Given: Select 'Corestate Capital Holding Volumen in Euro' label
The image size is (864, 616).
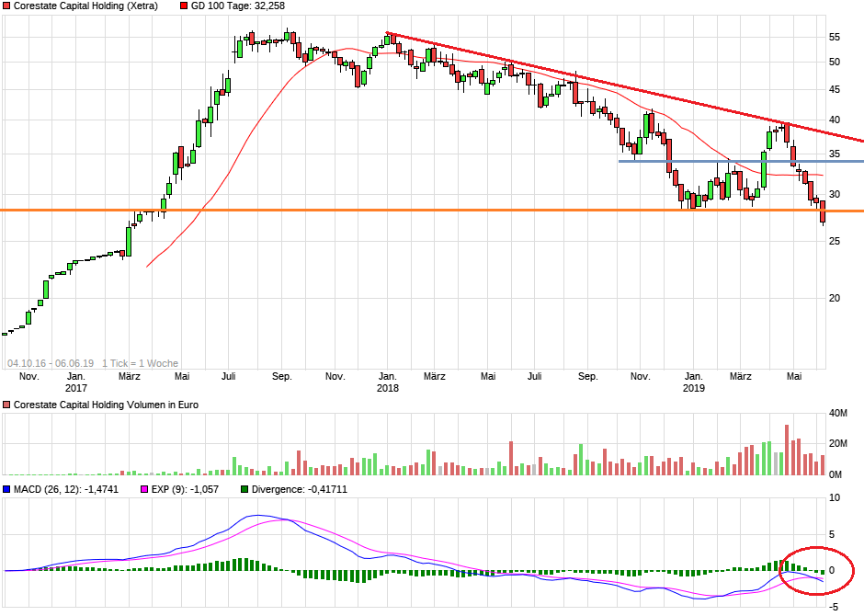Looking at the screenshot, I should pyautogui.click(x=106, y=405).
